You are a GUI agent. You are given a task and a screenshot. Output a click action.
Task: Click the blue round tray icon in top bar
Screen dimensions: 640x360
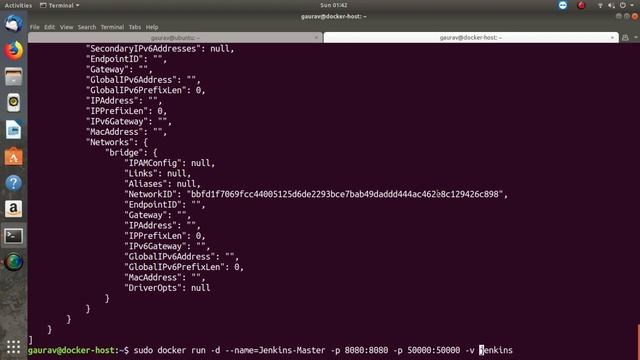[x=563, y=5]
